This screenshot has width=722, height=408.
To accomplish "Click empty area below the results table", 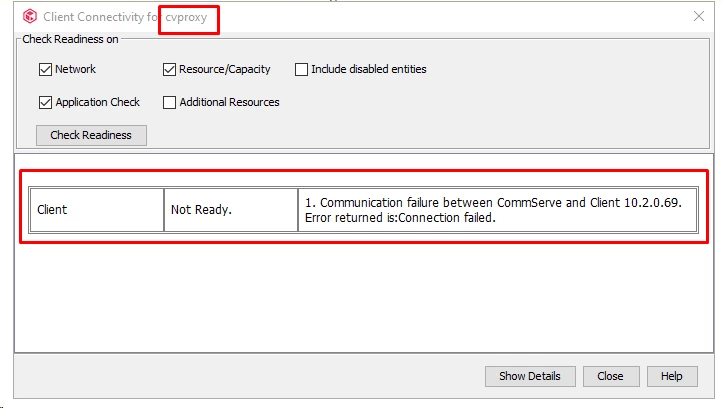I will click(x=360, y=300).
